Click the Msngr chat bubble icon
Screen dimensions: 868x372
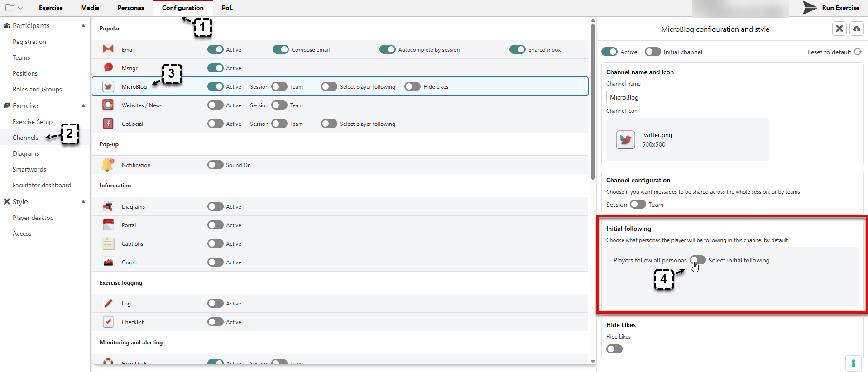pyautogui.click(x=108, y=68)
